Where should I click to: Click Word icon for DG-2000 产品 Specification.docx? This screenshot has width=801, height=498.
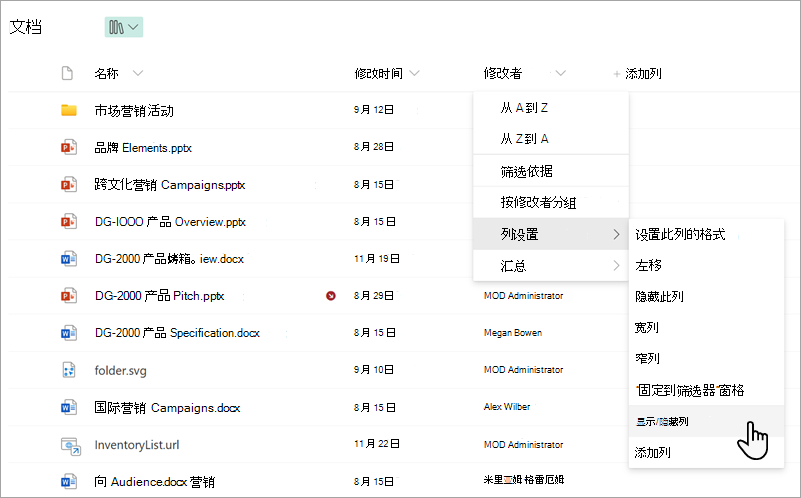pos(69,333)
